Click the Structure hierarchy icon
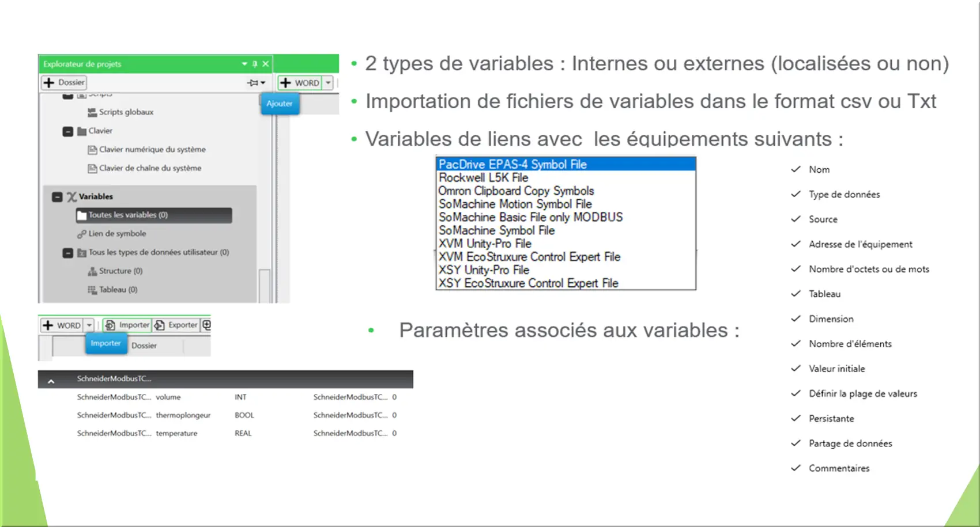This screenshot has height=527, width=980. [x=92, y=271]
